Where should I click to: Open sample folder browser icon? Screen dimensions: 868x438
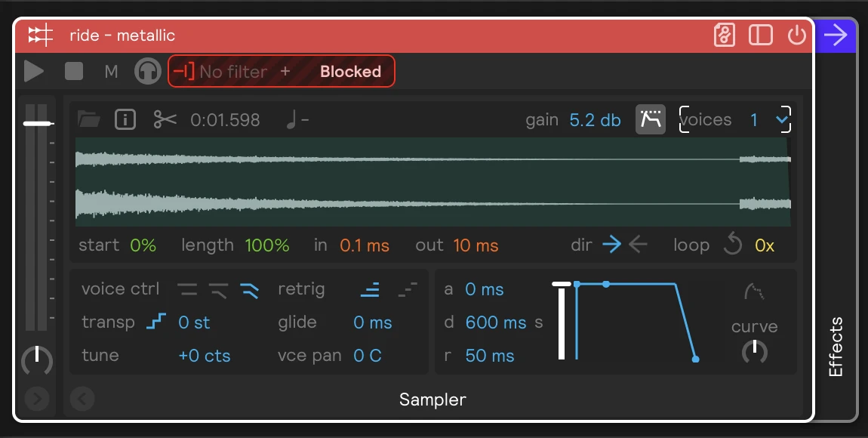click(x=88, y=119)
